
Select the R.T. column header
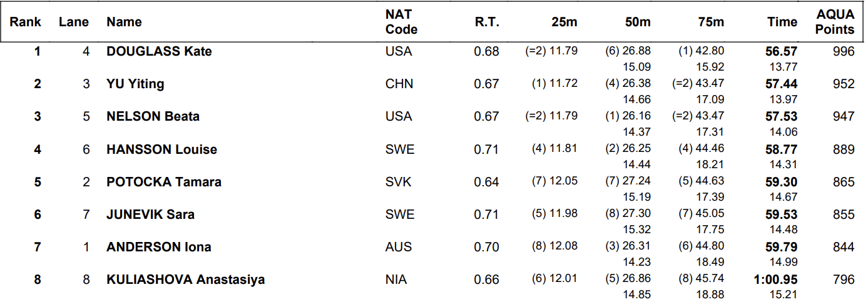coord(487,22)
